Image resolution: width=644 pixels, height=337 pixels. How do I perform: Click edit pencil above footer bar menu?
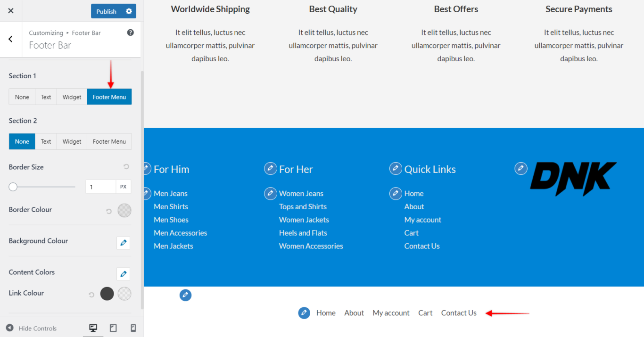pyautogui.click(x=186, y=295)
